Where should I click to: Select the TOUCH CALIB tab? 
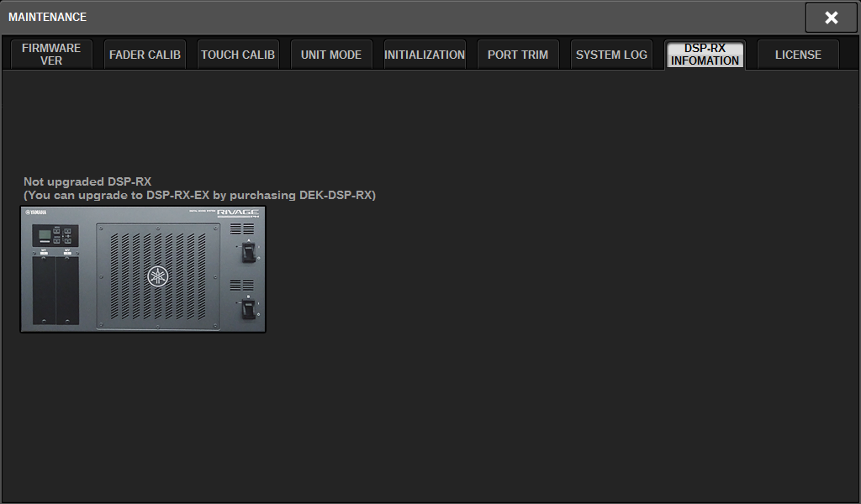(x=237, y=54)
